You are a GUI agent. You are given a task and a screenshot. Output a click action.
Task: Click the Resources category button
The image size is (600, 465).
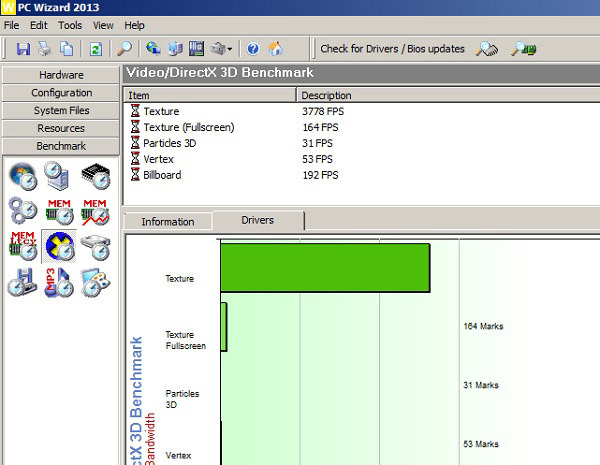click(x=61, y=129)
